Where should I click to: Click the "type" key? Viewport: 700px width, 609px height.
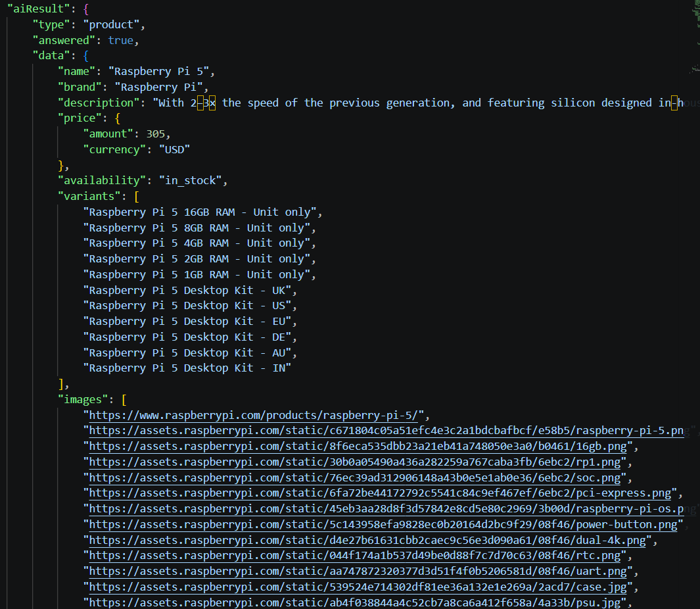pos(51,24)
